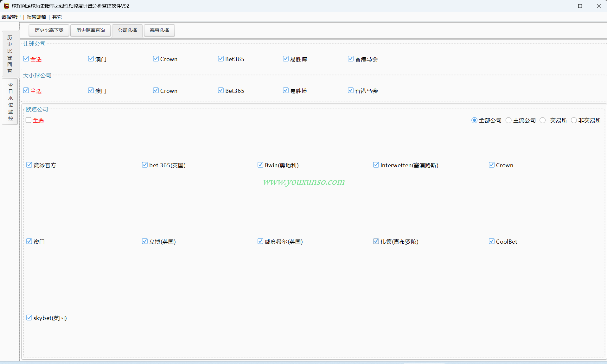Screen dimensions: 607x364
Task: Toggle 澳门 checkbox in 大小球公司
Action: click(x=91, y=91)
